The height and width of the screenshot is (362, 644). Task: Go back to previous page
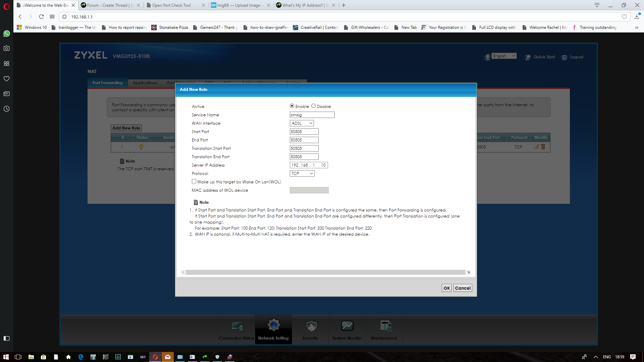(x=20, y=17)
